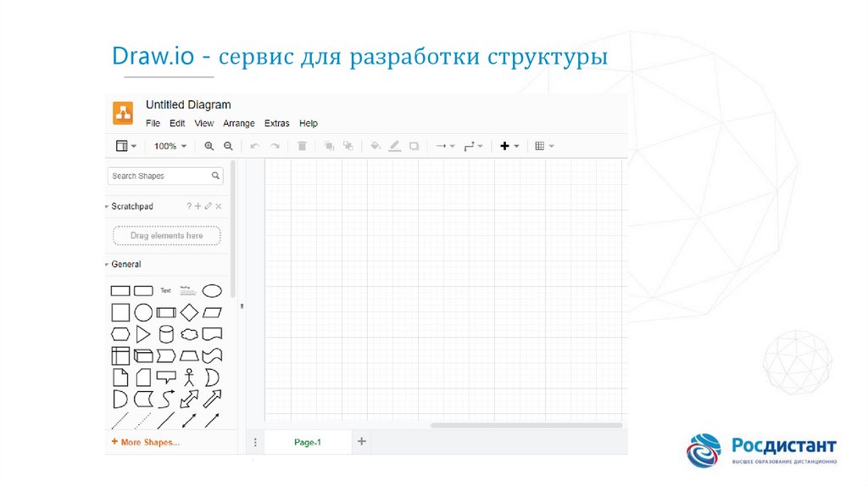The width and height of the screenshot is (868, 487).
Task: Click the Zoom Out magnifier icon
Action: pyautogui.click(x=228, y=146)
